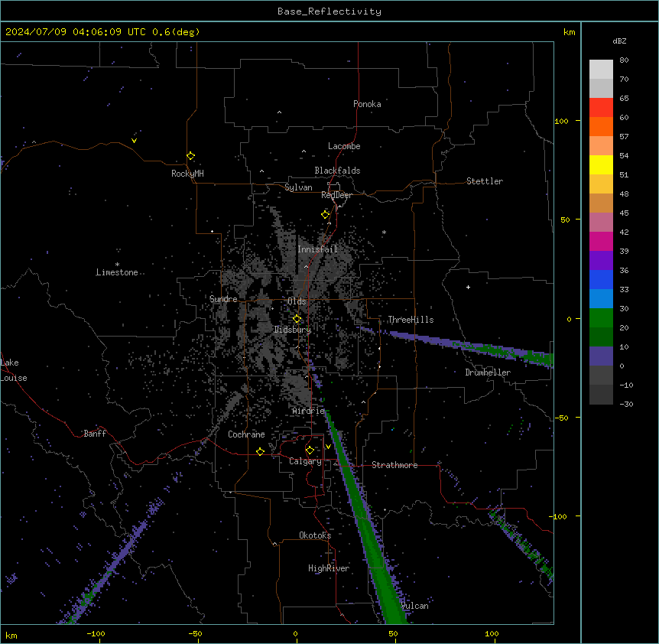This screenshot has width=659, height=644.
Task: Click the Vulcan city label
Action: pyautogui.click(x=414, y=606)
